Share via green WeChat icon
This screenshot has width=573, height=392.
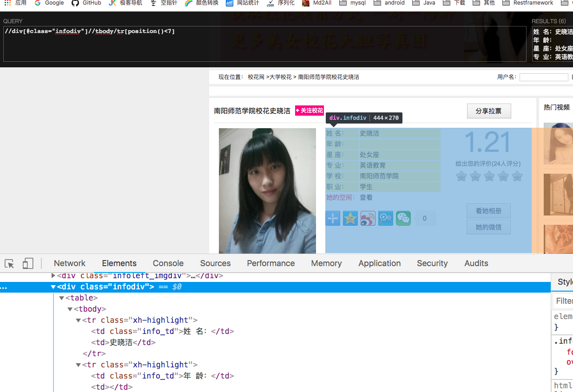403,218
